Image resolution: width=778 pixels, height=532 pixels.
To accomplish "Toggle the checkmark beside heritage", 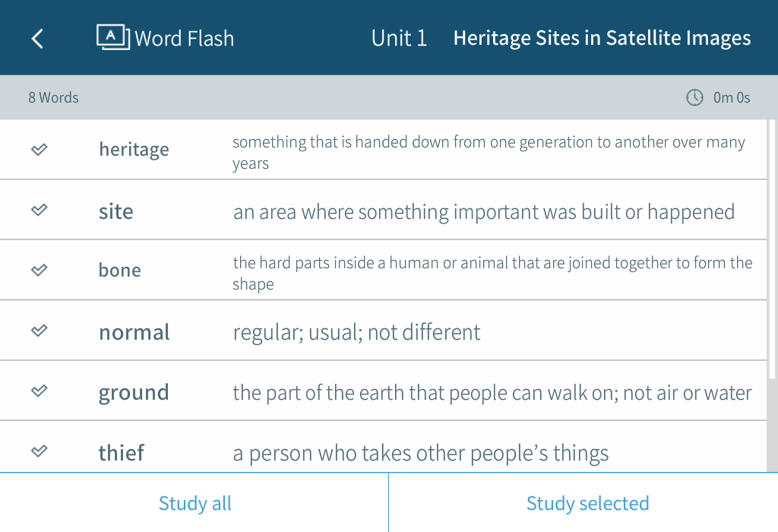I will point(40,149).
